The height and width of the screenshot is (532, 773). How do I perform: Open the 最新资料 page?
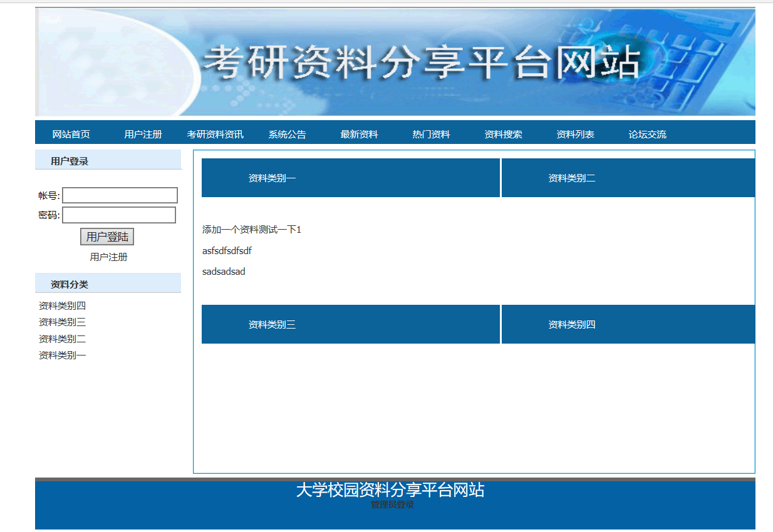(359, 135)
